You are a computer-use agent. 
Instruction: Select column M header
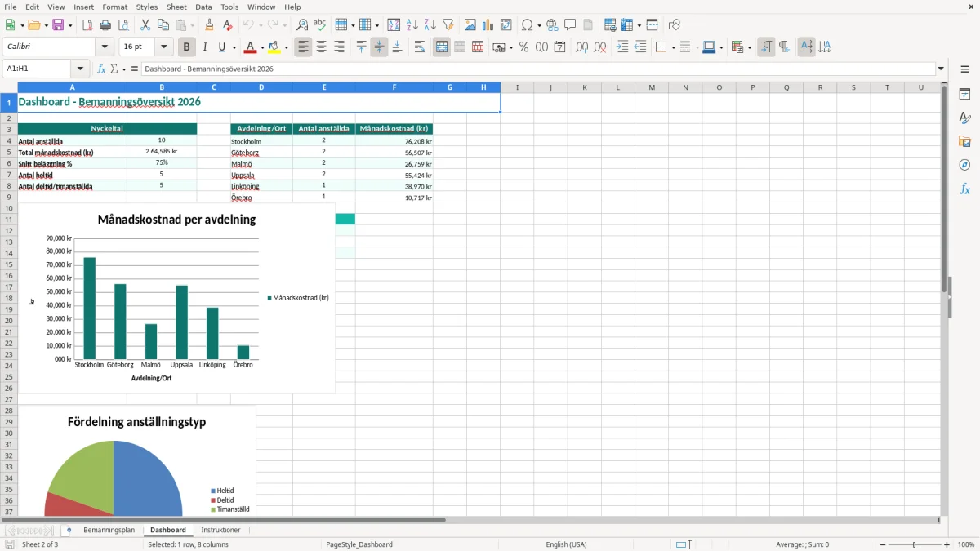pyautogui.click(x=652, y=87)
